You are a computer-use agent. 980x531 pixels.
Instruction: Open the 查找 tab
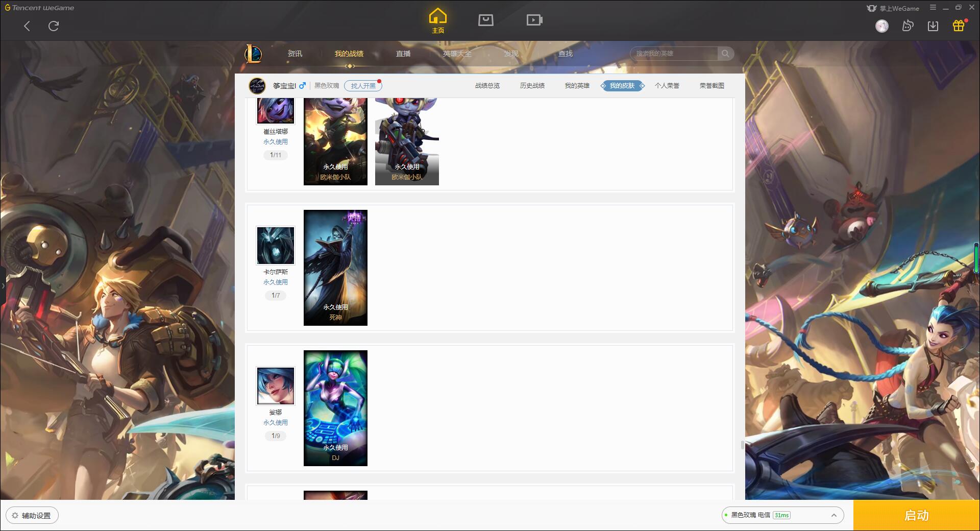coord(566,54)
